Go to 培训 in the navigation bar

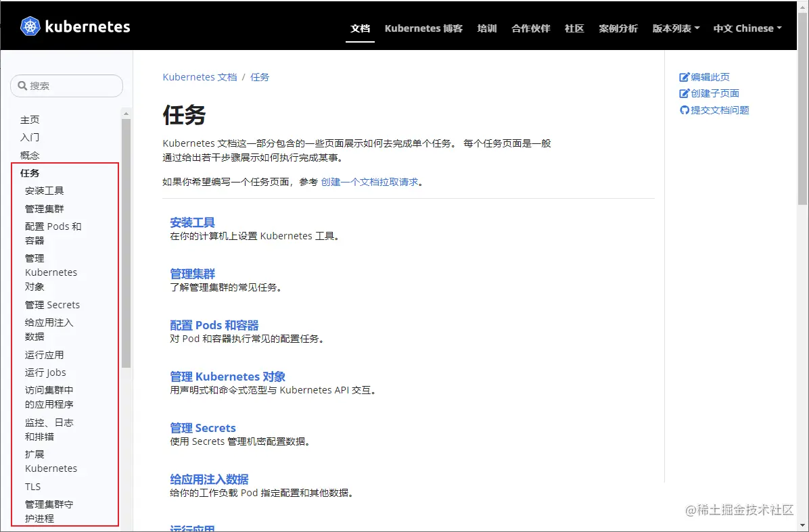[x=487, y=28]
